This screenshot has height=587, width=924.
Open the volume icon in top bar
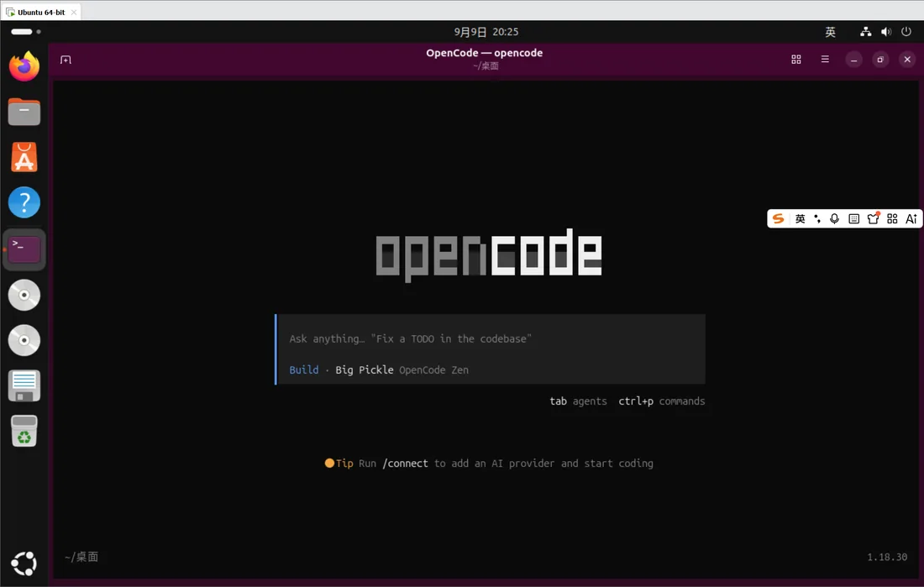(886, 32)
